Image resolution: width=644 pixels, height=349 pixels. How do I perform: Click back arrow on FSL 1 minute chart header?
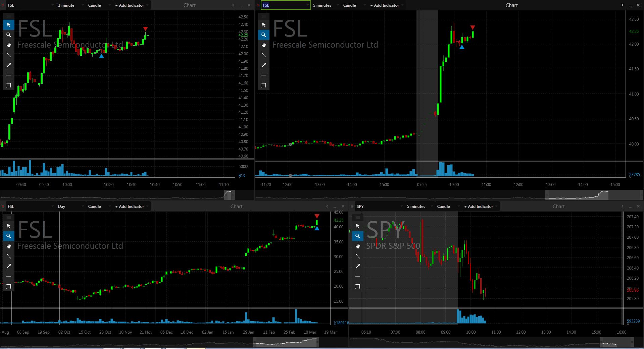coord(233,5)
